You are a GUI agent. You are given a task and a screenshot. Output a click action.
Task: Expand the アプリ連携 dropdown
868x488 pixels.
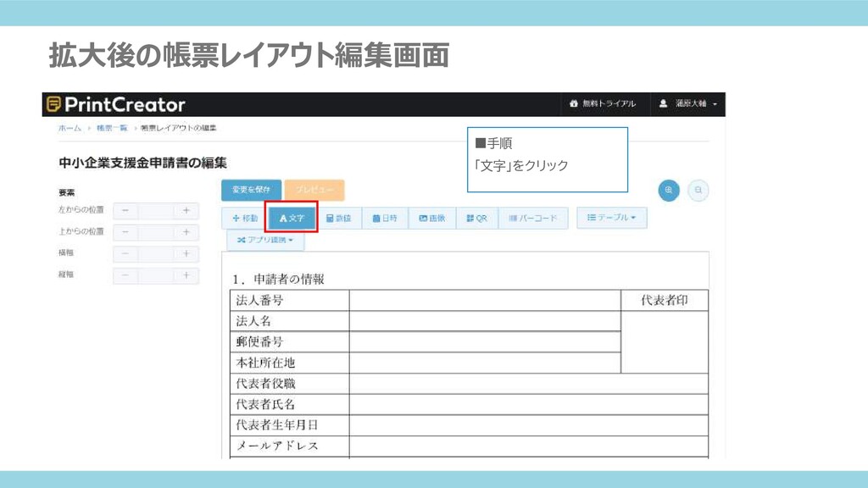tap(265, 240)
